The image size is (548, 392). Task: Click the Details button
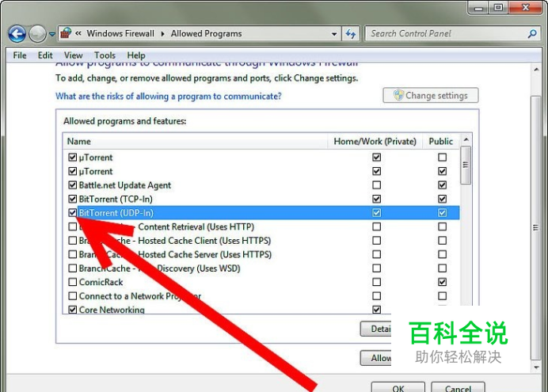[375, 329]
